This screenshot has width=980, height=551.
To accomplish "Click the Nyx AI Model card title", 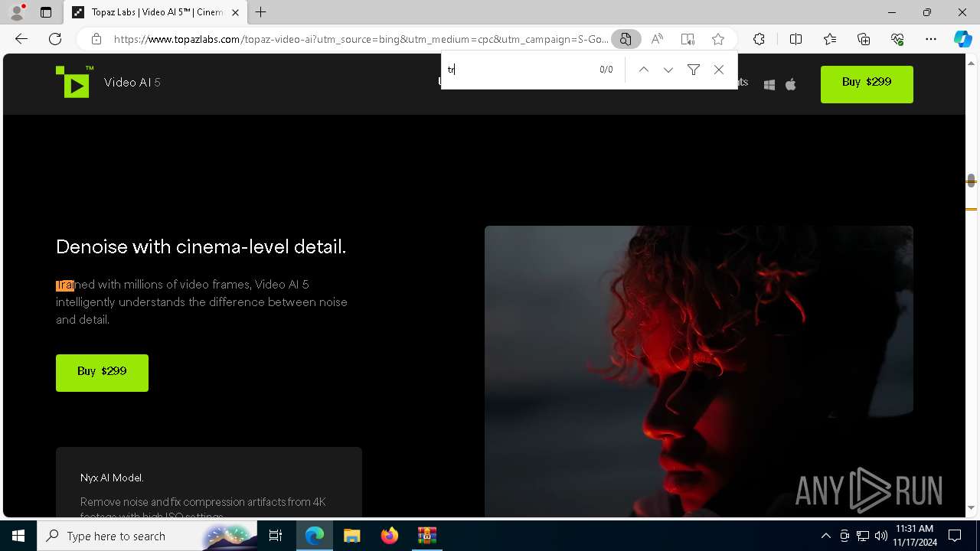I will 112,478.
